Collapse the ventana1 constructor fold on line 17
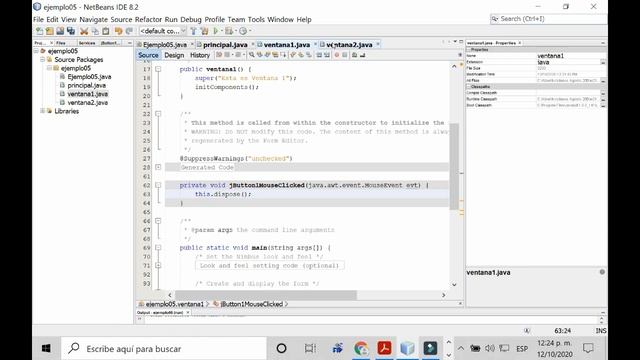640x360 pixels. pos(158,69)
